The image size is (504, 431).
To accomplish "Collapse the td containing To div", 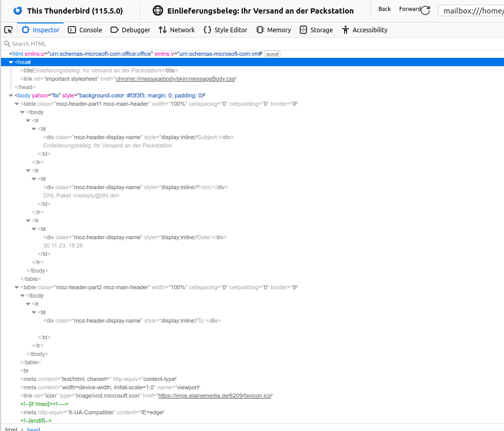I will (34, 312).
